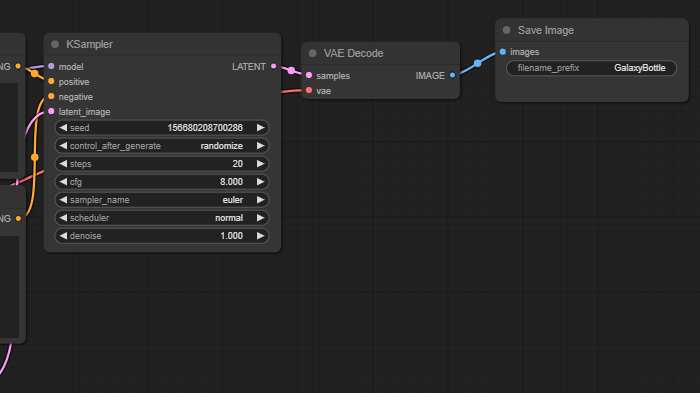700x393 pixels.
Task: Open the sampler_name dropdown showing euler
Action: coord(162,200)
